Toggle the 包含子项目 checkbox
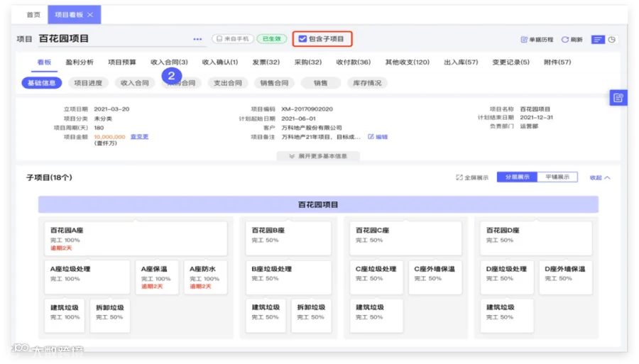 (302, 39)
